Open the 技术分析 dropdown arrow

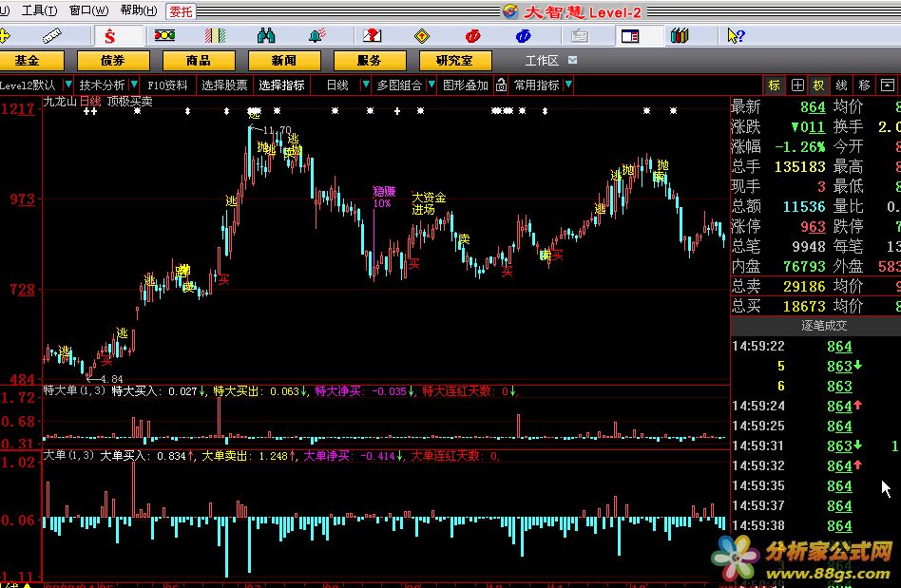134,85
